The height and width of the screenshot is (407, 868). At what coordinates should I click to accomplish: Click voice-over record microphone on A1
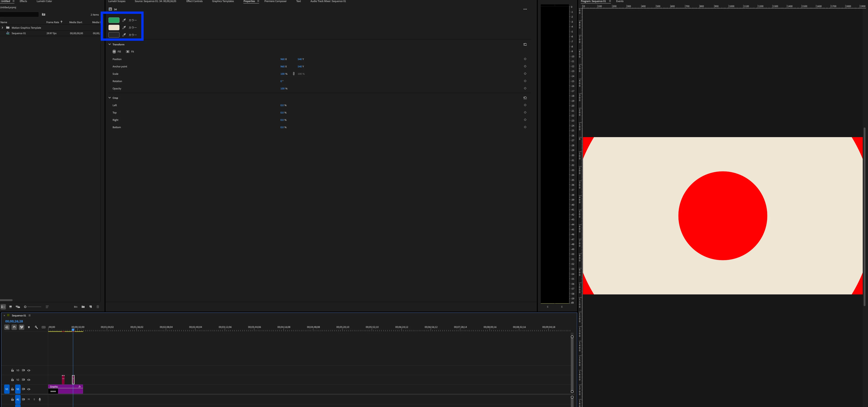click(x=40, y=399)
